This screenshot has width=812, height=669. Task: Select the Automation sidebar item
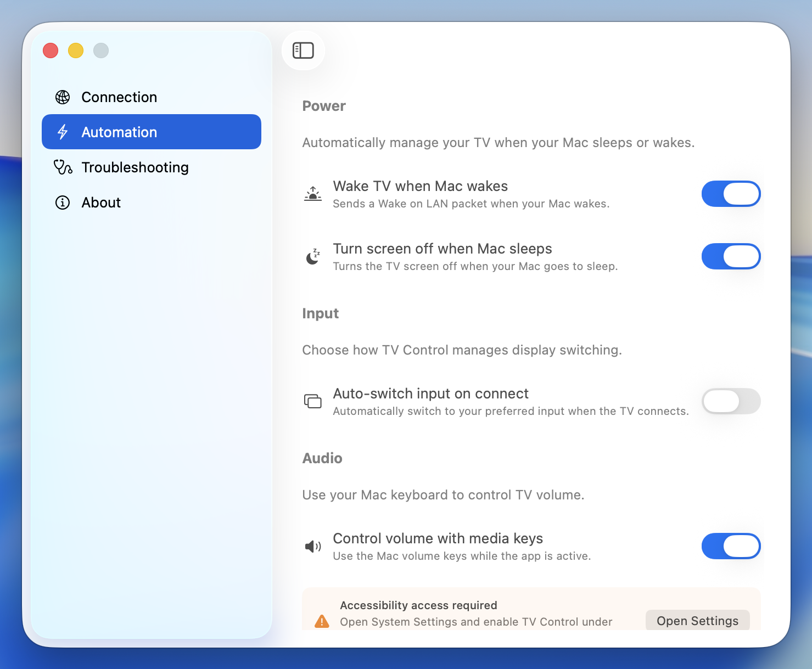point(152,132)
